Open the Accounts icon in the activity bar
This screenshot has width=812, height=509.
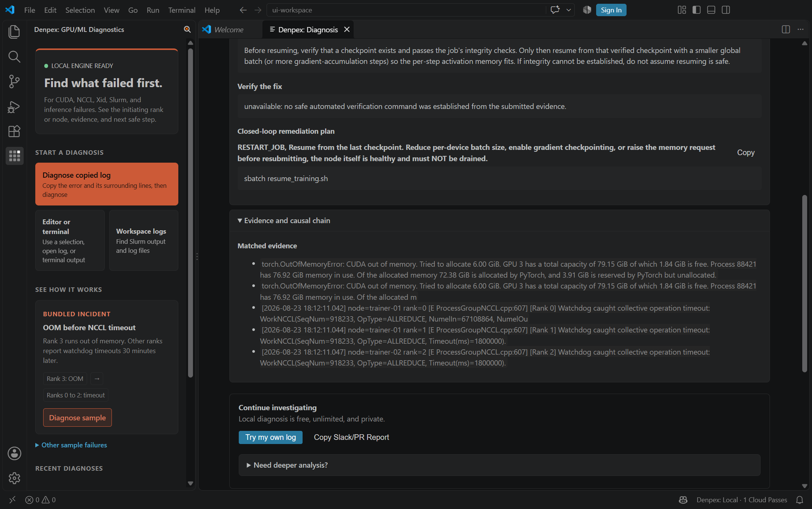[x=14, y=453]
